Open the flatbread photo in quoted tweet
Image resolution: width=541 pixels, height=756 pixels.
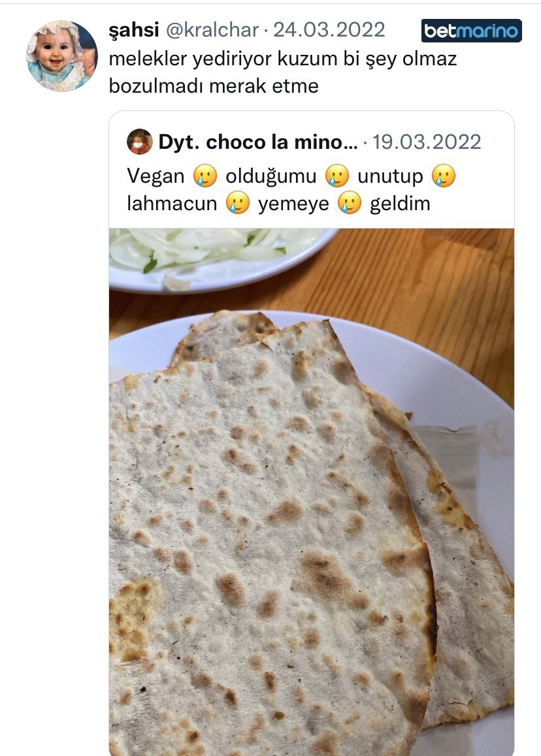(x=312, y=492)
